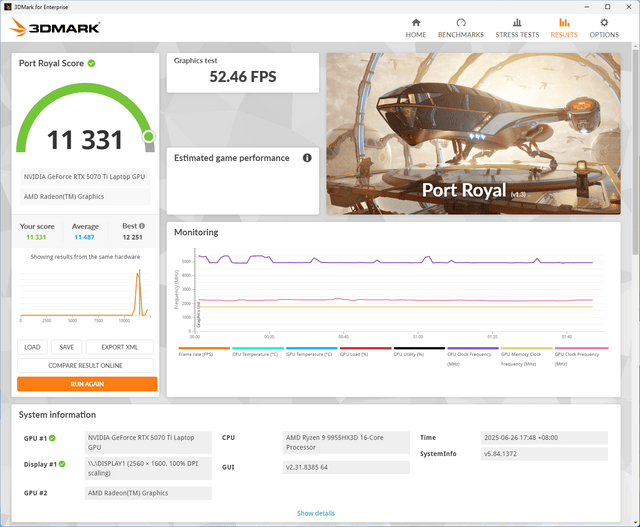Image resolution: width=640 pixels, height=527 pixels.
Task: Click the Display #1 2560 × 1600 value
Action: tap(148, 468)
